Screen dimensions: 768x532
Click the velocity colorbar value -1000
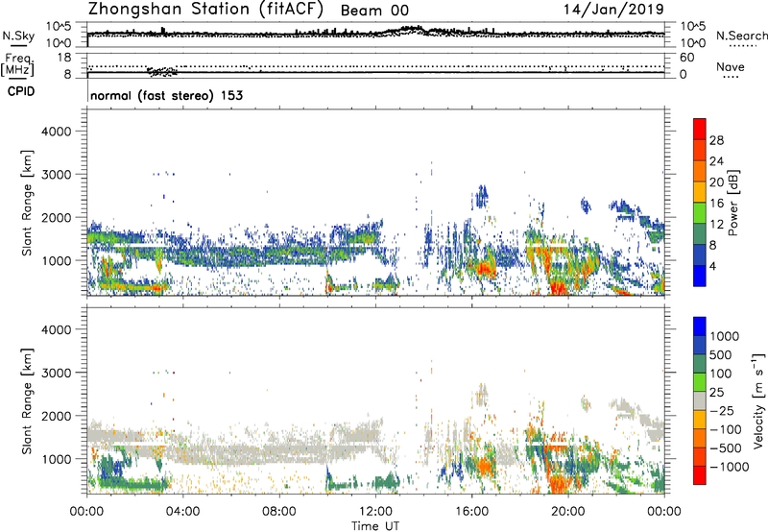(x=729, y=467)
